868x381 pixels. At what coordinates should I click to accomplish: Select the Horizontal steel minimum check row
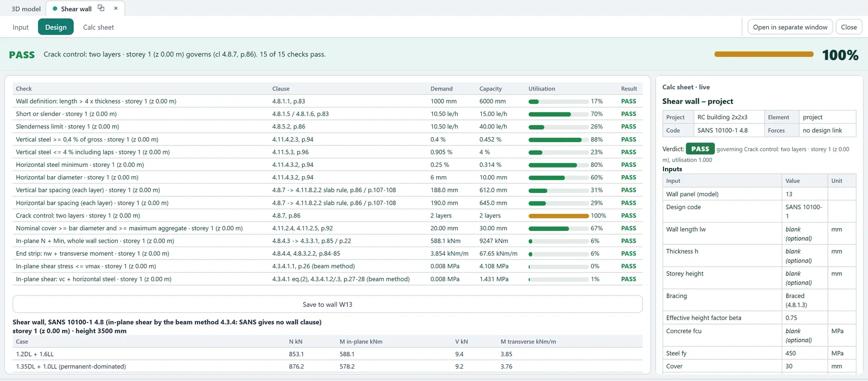(328, 165)
